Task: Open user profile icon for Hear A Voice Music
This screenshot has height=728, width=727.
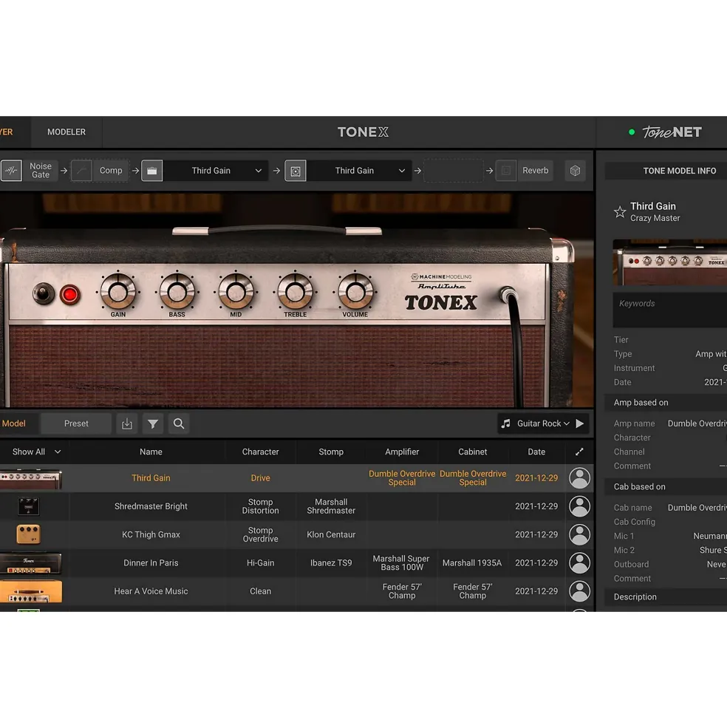Action: (x=580, y=591)
